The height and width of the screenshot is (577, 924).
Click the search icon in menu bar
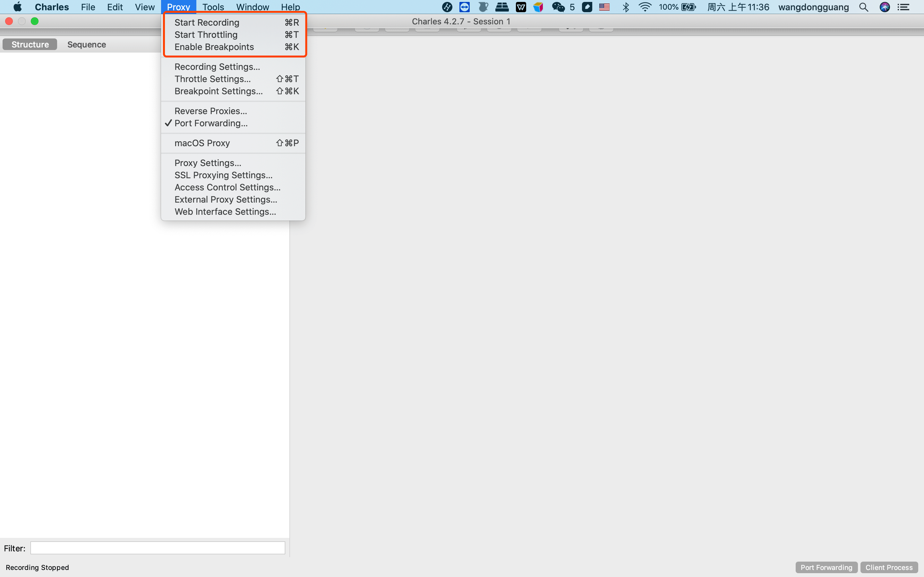(865, 7)
